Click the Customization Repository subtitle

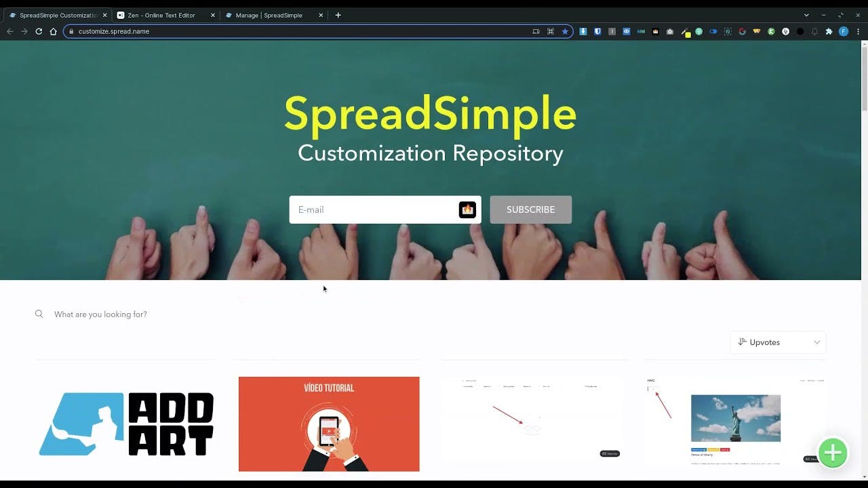coord(431,153)
